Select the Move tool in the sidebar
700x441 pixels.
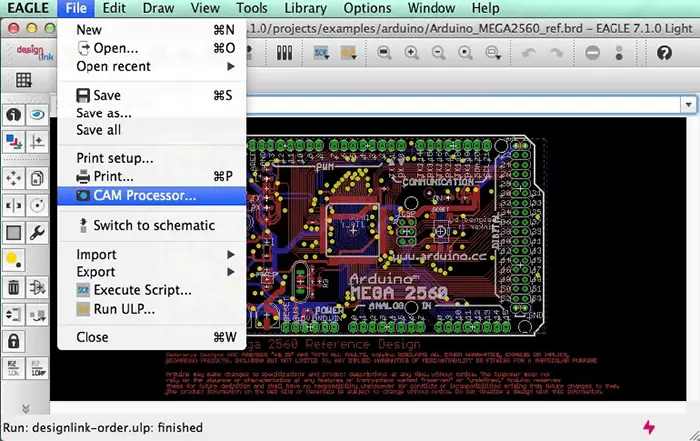[14, 178]
